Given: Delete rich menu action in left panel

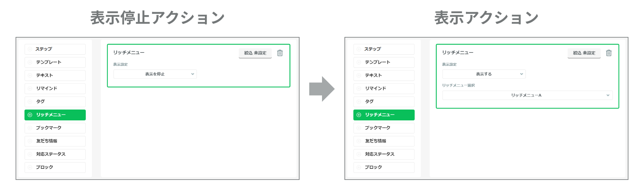Looking at the screenshot, I should click(280, 53).
